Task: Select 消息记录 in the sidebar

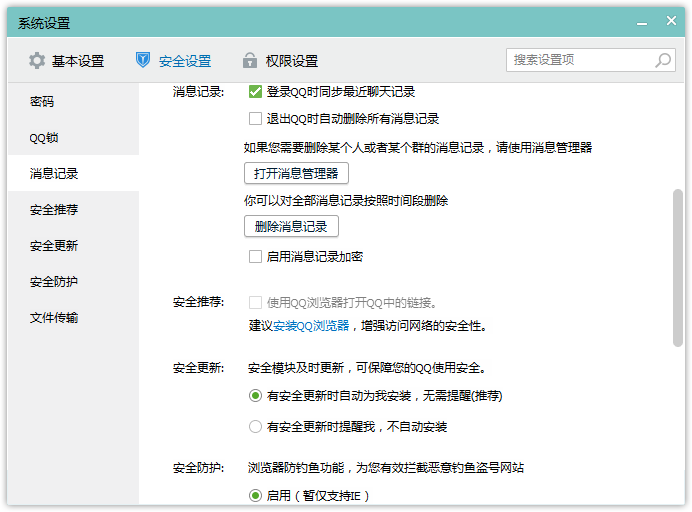Action: (x=73, y=173)
